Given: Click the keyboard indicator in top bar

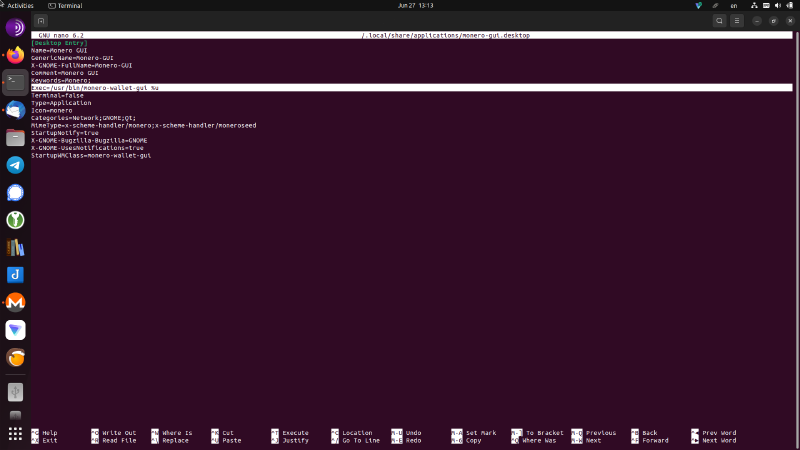Looking at the screenshot, I should 766,6.
